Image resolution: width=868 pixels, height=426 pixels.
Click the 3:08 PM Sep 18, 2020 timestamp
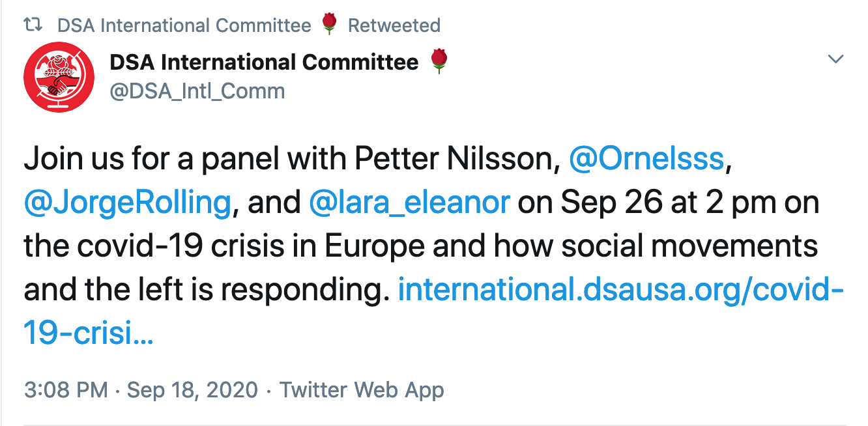pos(141,390)
